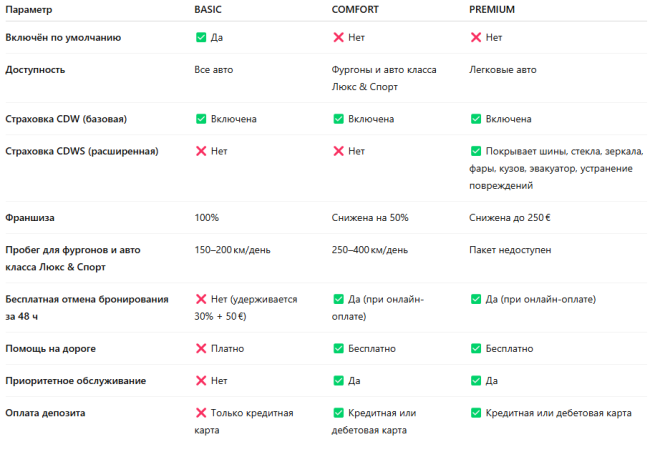Click green check for PREMIUM priority service 'Да'
650x457 pixels.
coord(476,380)
